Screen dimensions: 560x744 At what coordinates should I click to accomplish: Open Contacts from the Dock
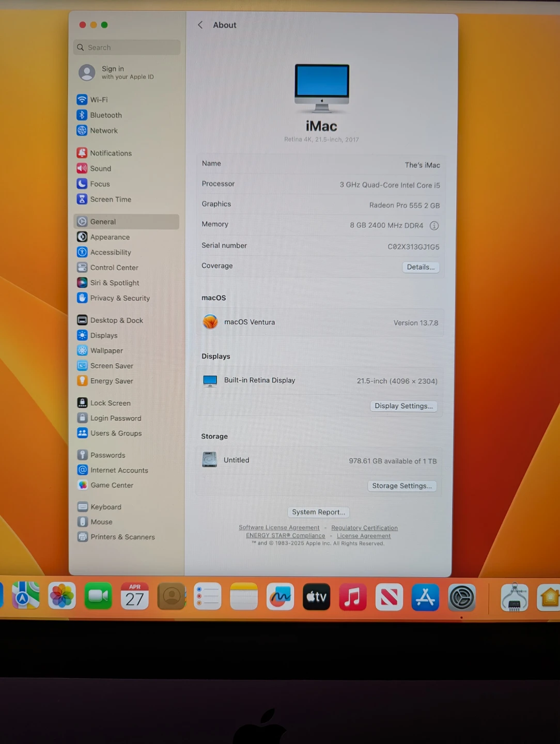click(172, 596)
